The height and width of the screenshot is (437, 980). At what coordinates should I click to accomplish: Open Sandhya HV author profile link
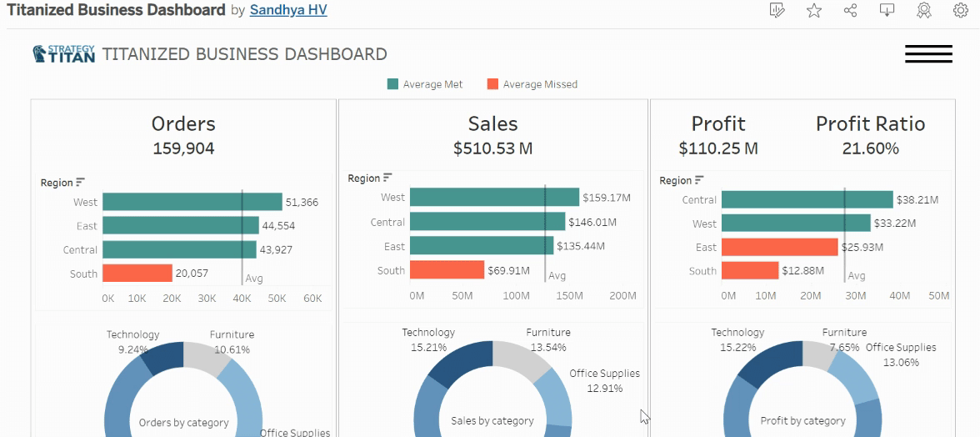(288, 10)
